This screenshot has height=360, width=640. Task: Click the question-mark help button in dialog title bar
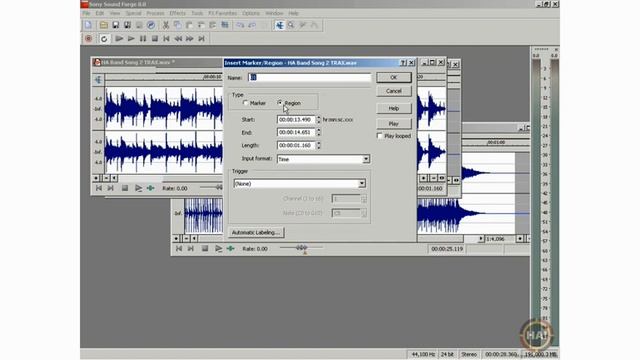[x=403, y=63]
